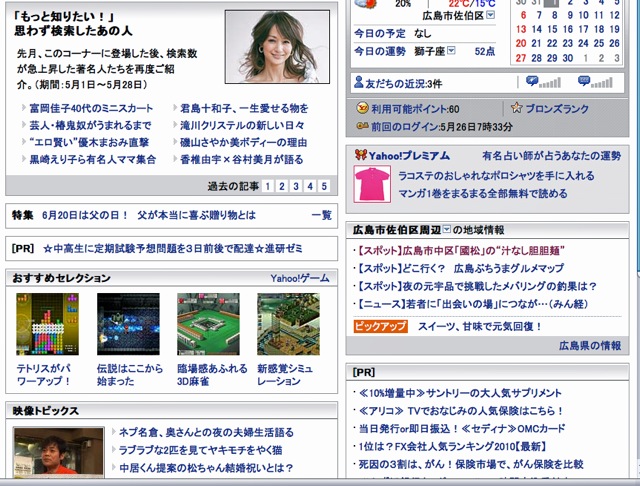Viewport: 640px width, 486px height.
Task: Go to past articles page 3
Action: [296, 186]
